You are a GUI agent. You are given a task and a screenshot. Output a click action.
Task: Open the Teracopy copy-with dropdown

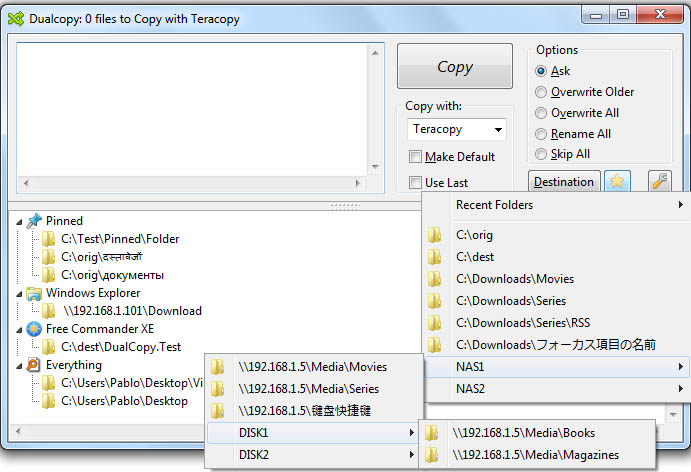pos(457,130)
